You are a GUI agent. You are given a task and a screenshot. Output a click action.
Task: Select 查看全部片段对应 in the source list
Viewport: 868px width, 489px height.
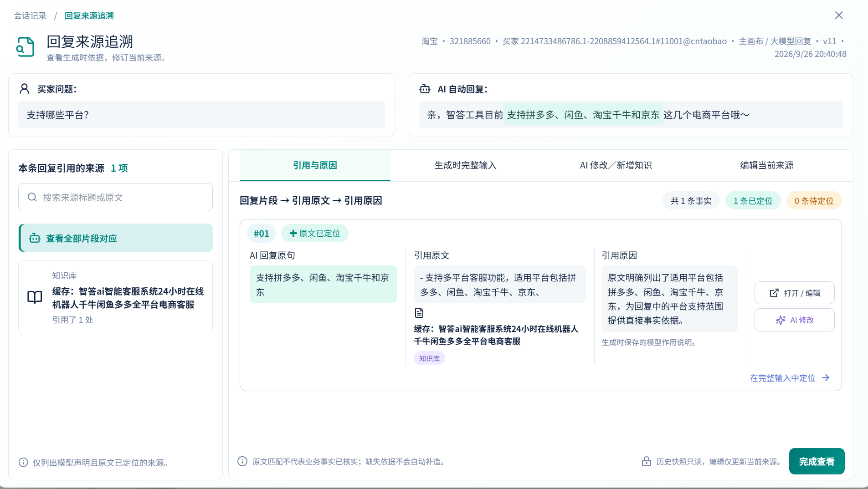(116, 238)
